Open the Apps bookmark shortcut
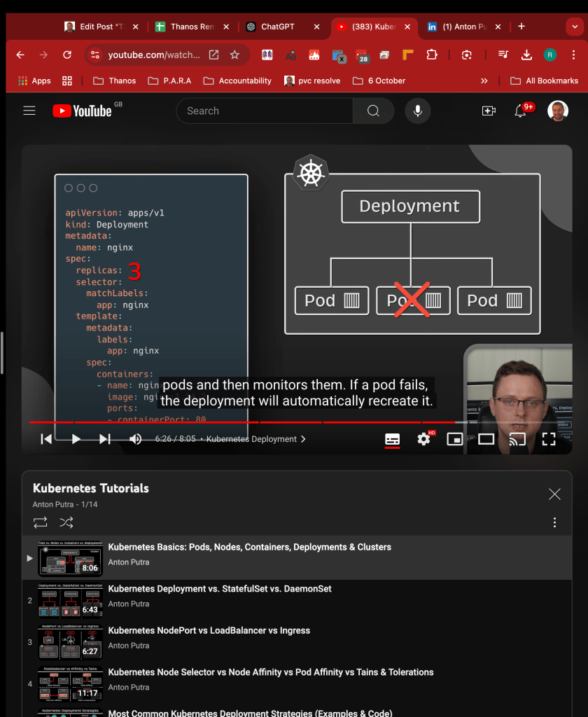The height and width of the screenshot is (717, 588). point(34,81)
